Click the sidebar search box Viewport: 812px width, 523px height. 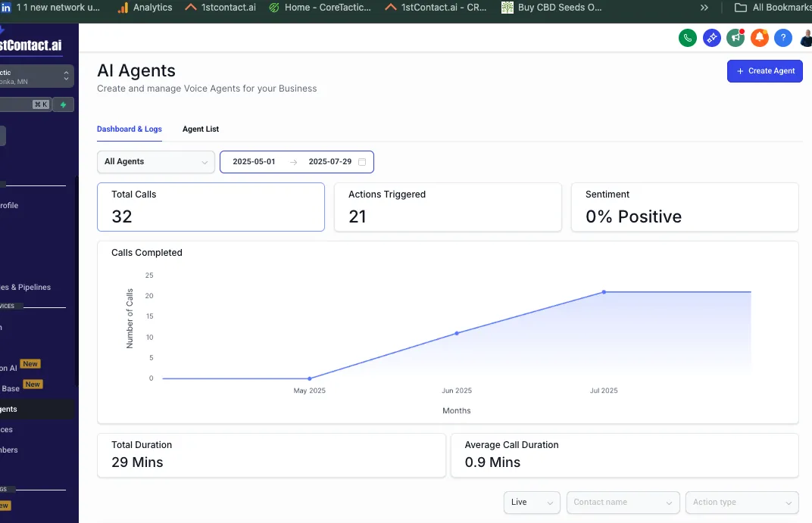click(25, 104)
